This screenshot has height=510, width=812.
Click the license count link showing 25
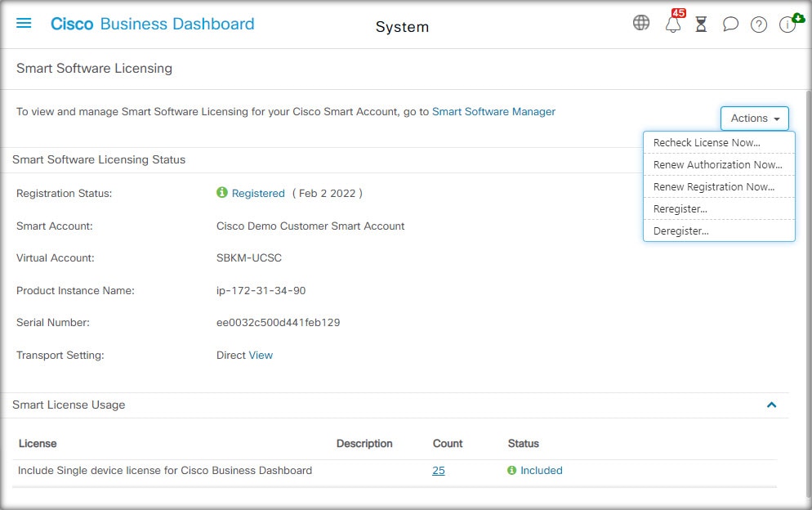[x=438, y=470]
